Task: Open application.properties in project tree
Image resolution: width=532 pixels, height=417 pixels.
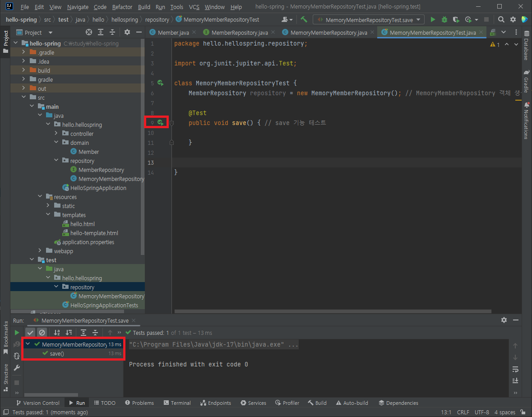Action: click(x=88, y=242)
